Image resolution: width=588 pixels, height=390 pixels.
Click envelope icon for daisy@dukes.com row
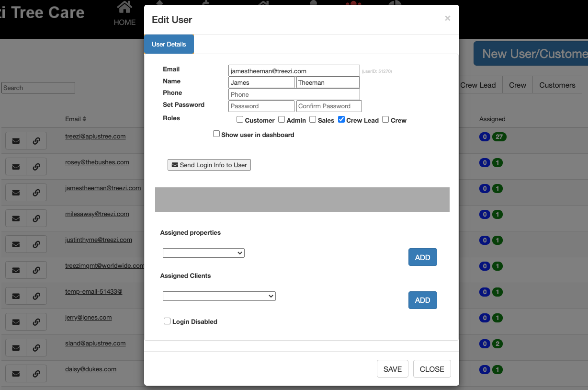tap(16, 374)
